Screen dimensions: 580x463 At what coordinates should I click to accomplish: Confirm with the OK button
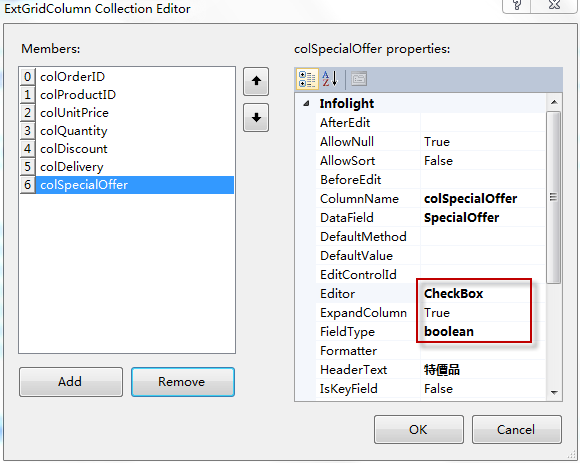419,429
